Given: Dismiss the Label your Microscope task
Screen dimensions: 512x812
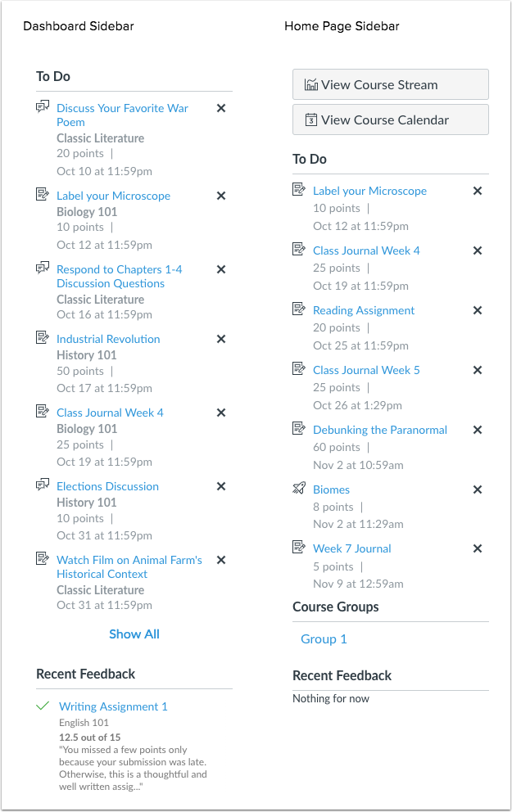Looking at the screenshot, I should (221, 195).
